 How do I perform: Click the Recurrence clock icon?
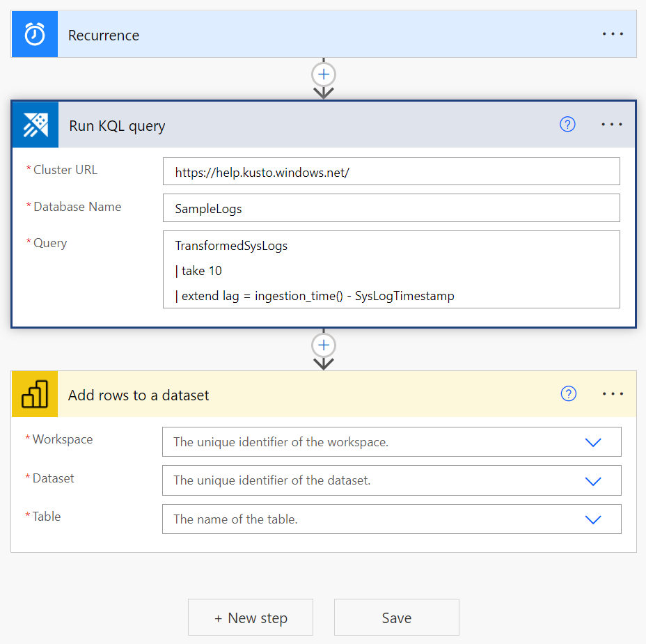pos(34,33)
